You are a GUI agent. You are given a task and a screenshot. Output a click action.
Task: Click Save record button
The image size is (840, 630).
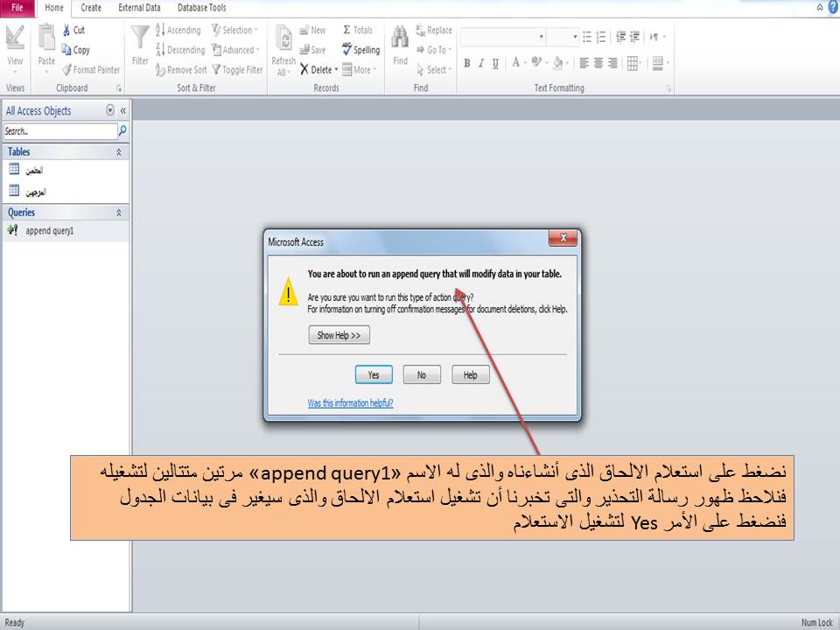pos(312,50)
